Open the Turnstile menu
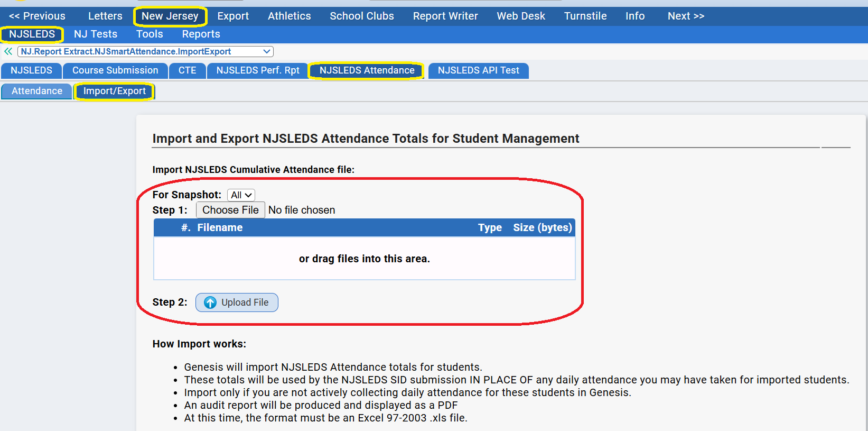 pos(585,16)
